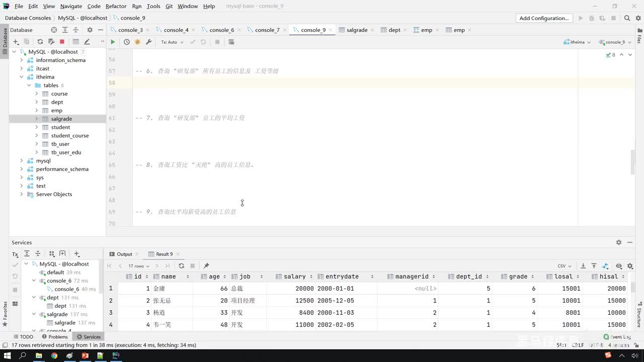The height and width of the screenshot is (362, 644).
Task: Toggle the Services tool window button
Action: point(89,337)
